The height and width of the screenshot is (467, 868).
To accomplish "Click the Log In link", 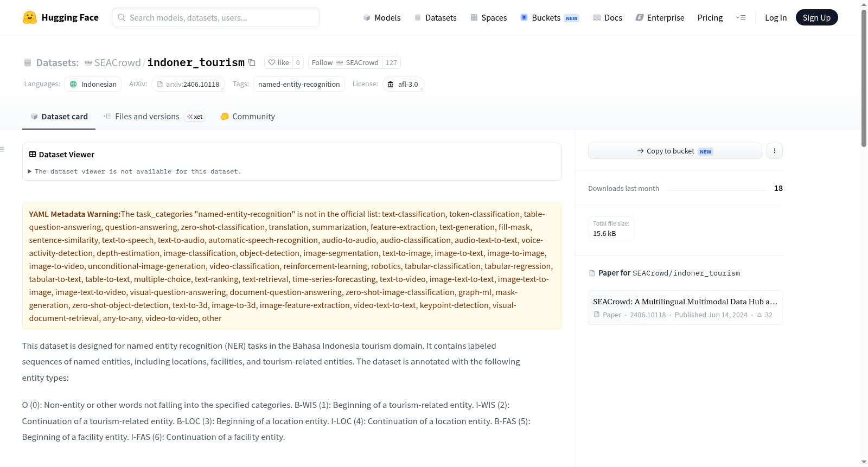I will point(776,17).
